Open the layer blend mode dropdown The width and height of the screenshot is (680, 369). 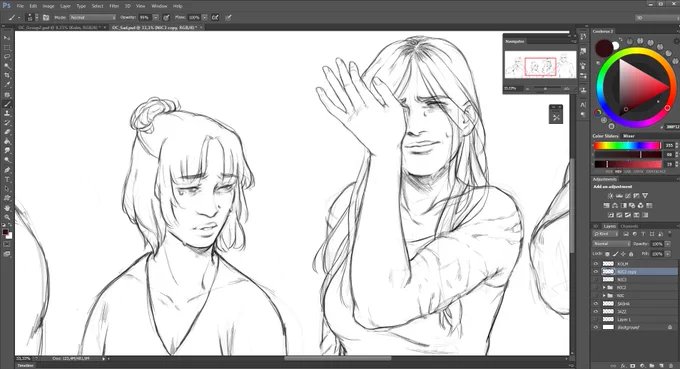[611, 244]
